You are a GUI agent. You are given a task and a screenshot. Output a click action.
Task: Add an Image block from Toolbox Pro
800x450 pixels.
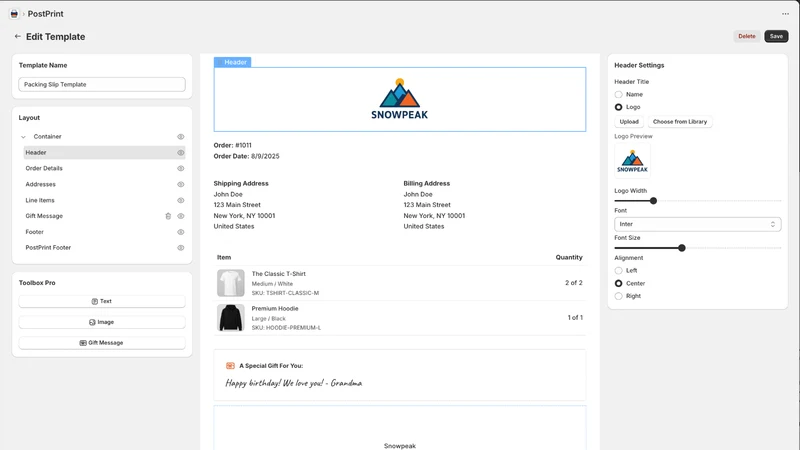point(102,322)
